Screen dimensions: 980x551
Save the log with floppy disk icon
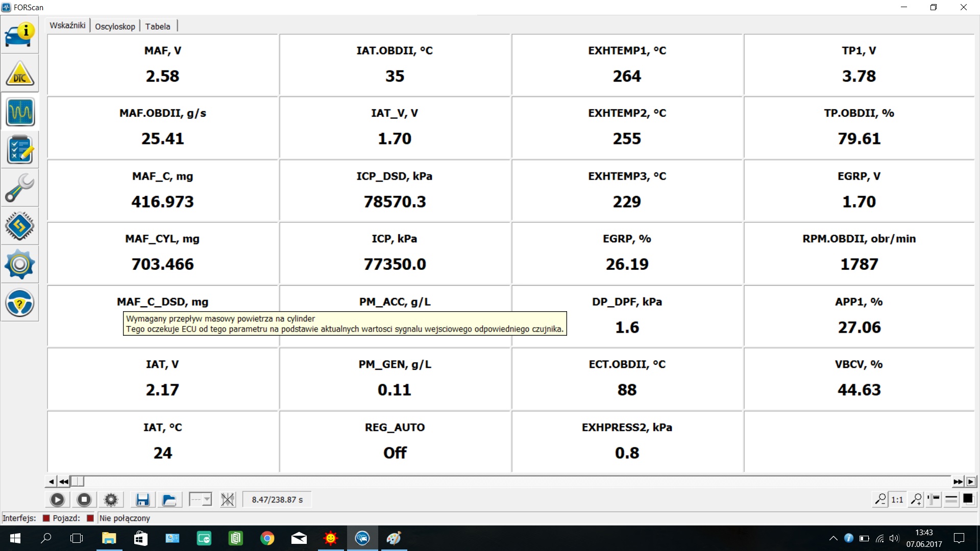click(142, 499)
